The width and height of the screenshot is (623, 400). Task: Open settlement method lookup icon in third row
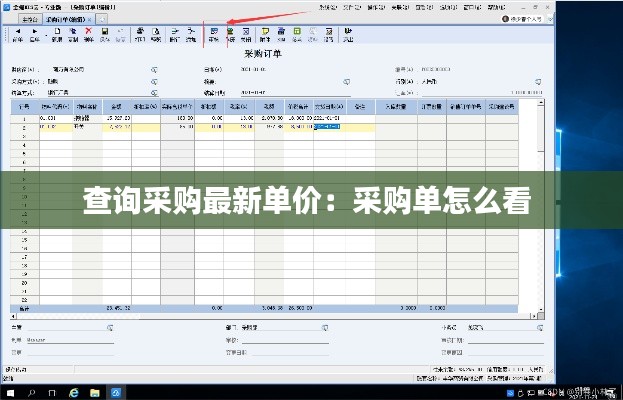tap(154, 93)
